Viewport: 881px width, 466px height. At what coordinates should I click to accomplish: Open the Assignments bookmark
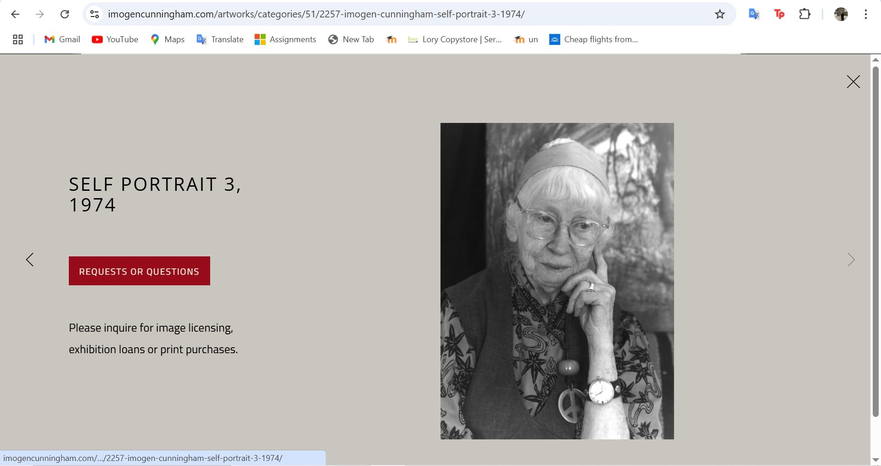pyautogui.click(x=285, y=39)
